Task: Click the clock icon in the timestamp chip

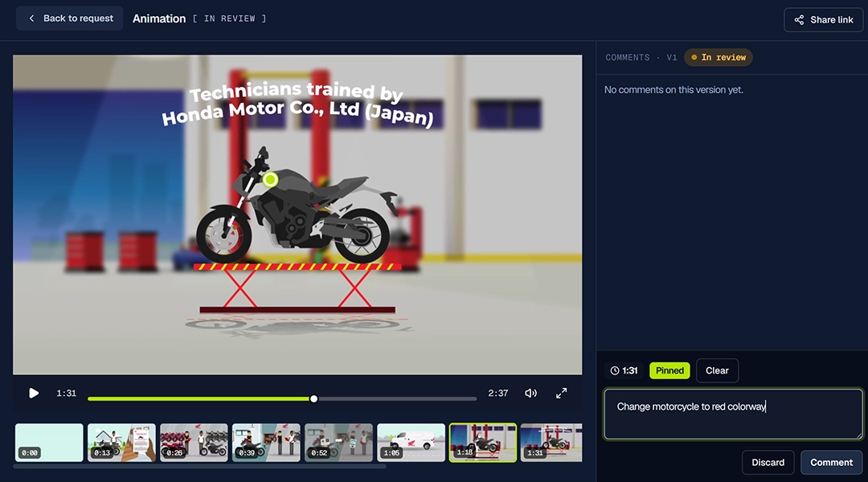Action: click(x=615, y=371)
